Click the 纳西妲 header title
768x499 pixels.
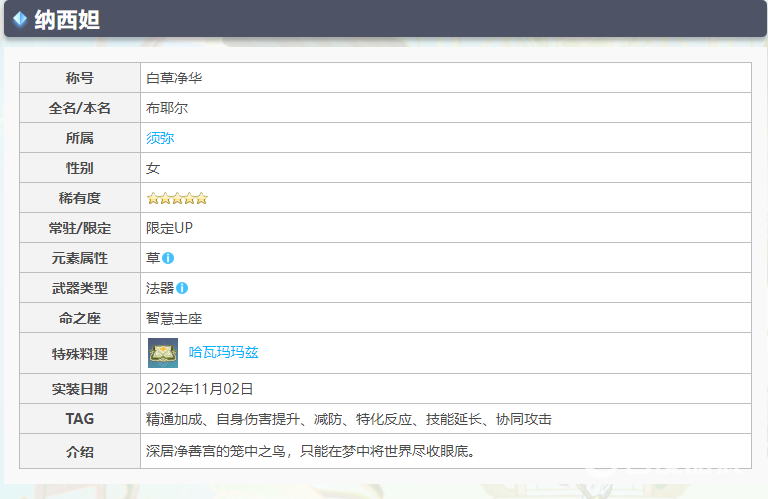point(67,20)
